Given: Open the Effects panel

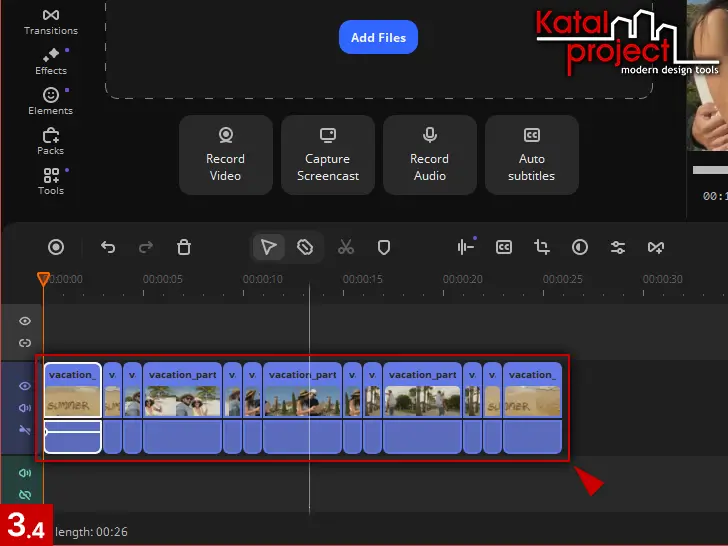Looking at the screenshot, I should point(50,61).
